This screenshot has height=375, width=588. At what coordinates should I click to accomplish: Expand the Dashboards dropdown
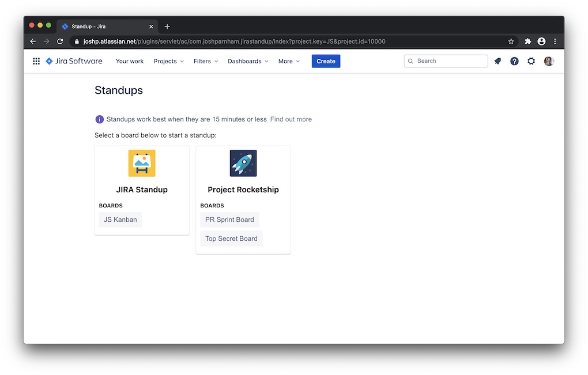(x=248, y=61)
